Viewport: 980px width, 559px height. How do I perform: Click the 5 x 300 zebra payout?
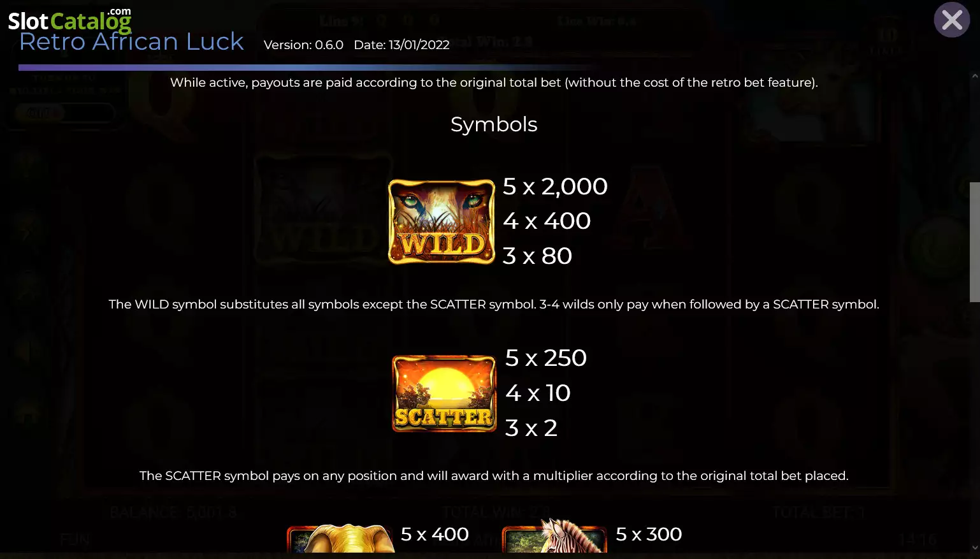tap(649, 534)
